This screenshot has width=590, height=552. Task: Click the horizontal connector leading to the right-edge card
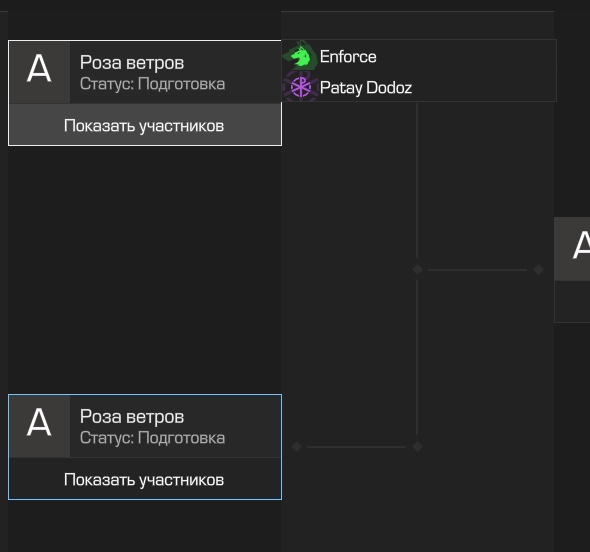477,270
